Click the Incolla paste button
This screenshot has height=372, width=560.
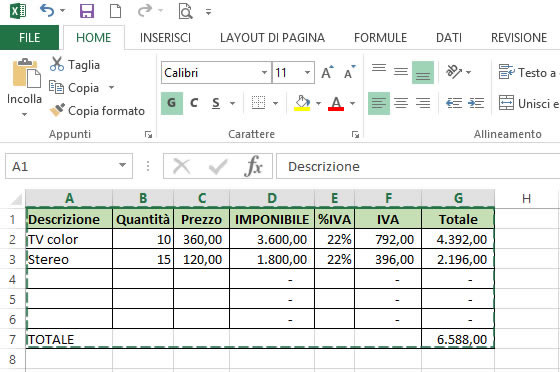tap(24, 87)
